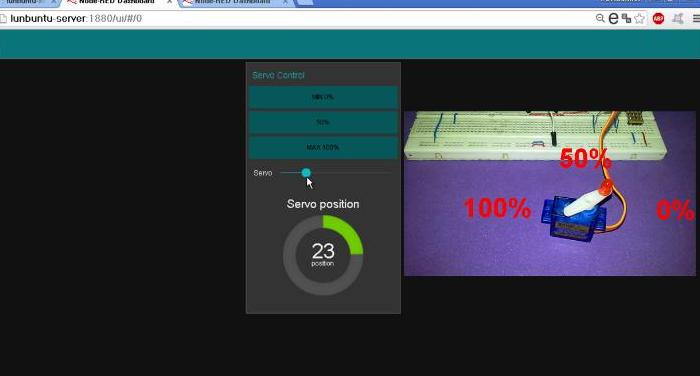
Task: Close the second Node-RED Dashboard tab
Action: [x=285, y=2]
